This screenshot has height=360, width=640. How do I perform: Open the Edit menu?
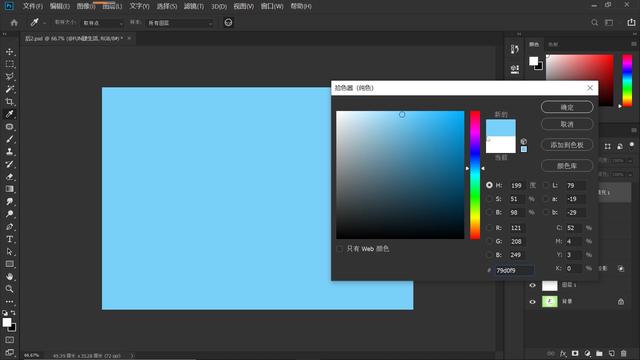click(x=60, y=6)
